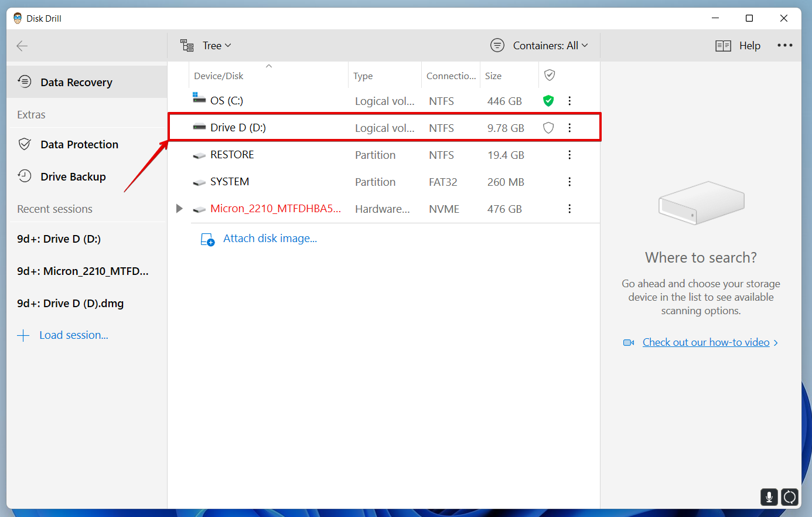The image size is (812, 517).
Task: Maximize the Disk Drill window
Action: click(749, 18)
